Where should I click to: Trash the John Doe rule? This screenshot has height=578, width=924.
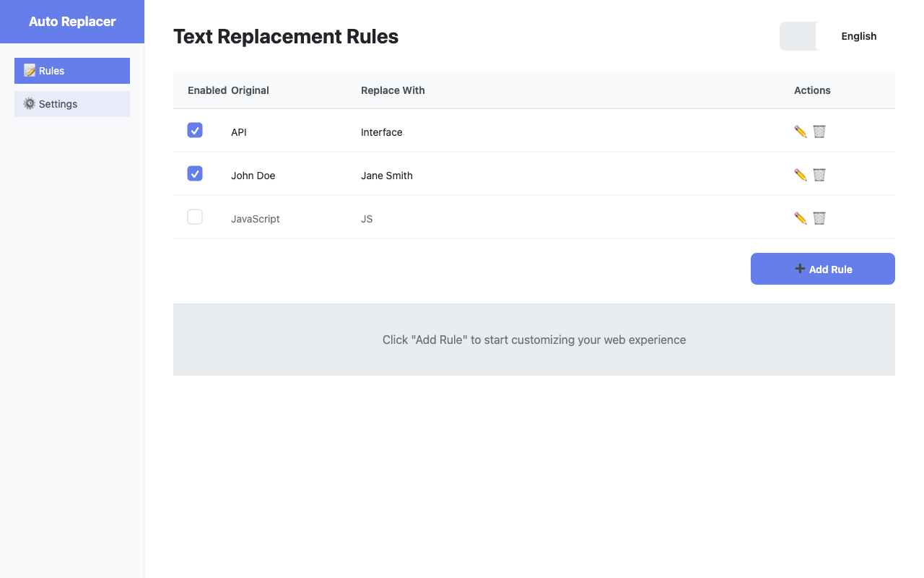click(819, 175)
